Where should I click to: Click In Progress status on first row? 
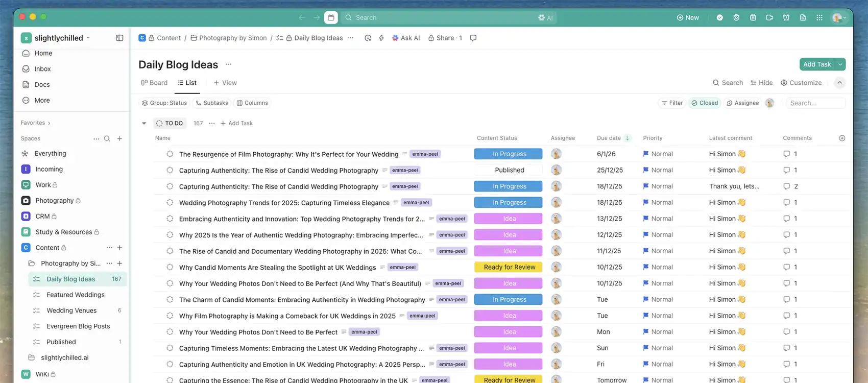point(508,154)
